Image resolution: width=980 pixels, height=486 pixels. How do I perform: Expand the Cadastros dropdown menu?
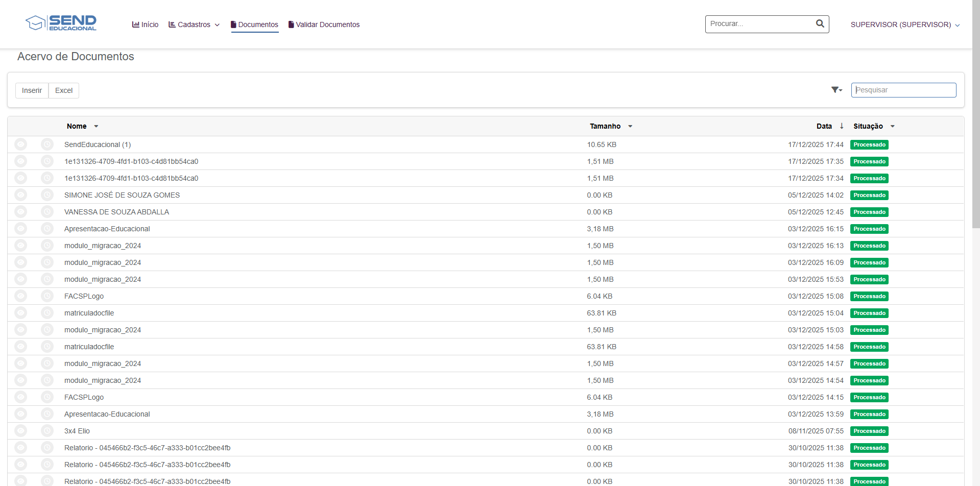coord(194,25)
